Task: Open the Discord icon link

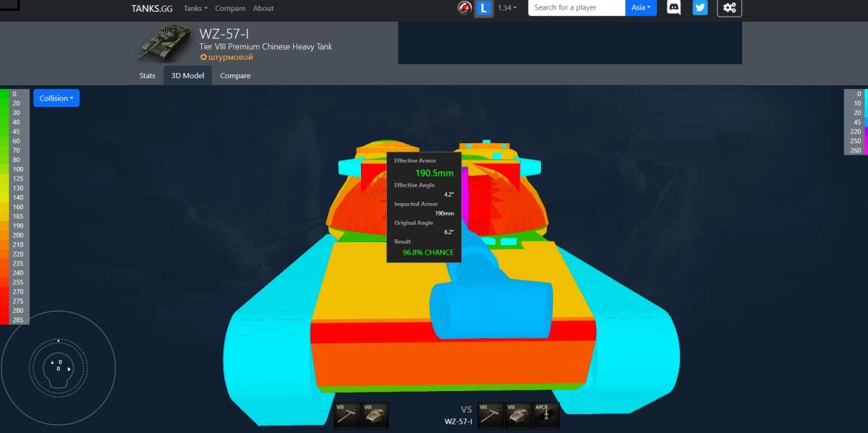Action: tap(673, 8)
